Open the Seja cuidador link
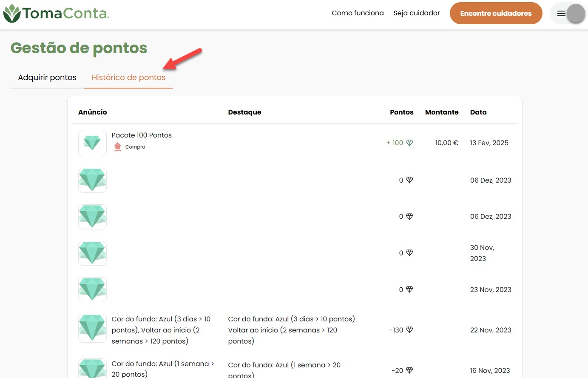 click(x=417, y=13)
